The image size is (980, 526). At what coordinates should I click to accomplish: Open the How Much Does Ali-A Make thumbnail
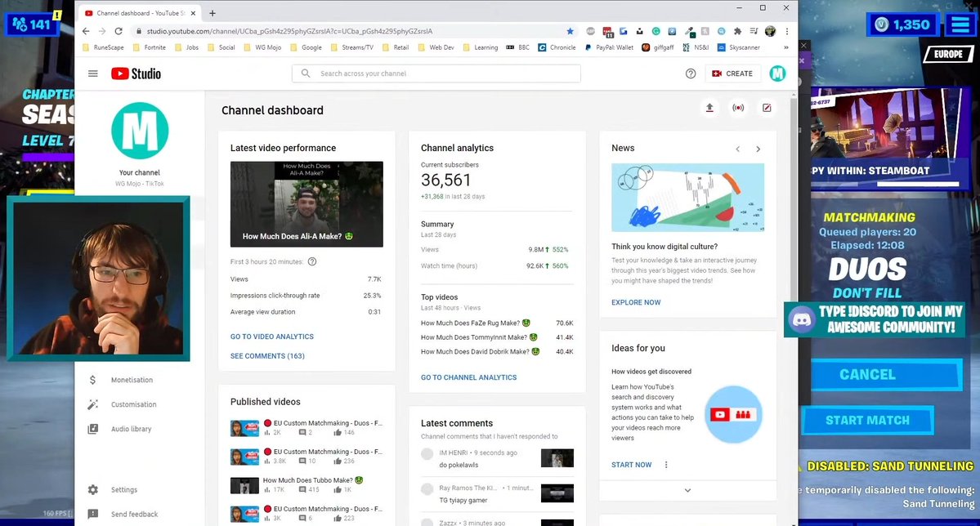(307, 204)
